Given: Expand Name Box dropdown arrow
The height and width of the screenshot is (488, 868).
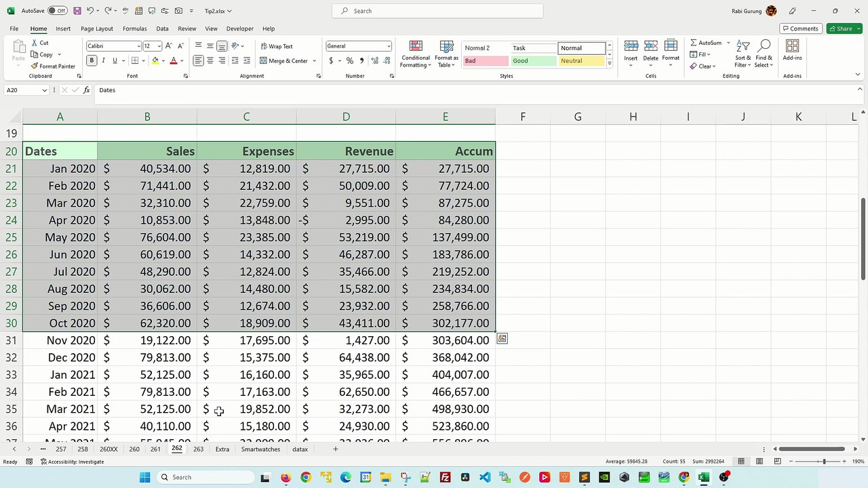Looking at the screenshot, I should 45,90.
